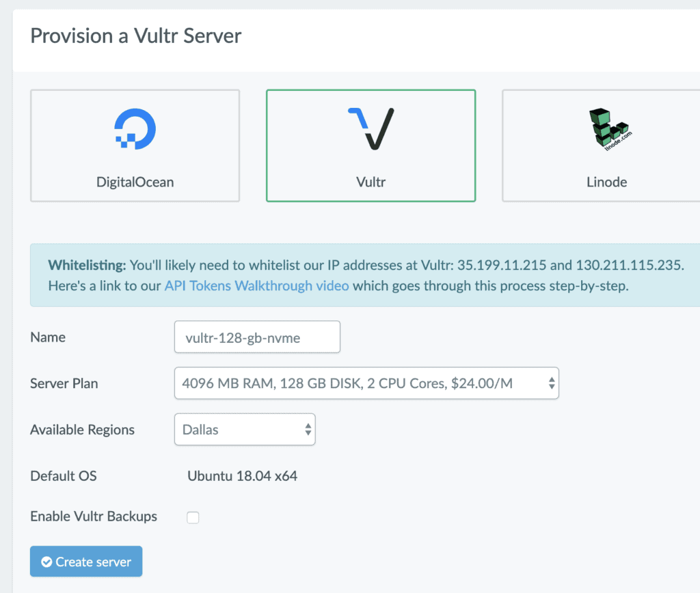Image resolution: width=700 pixels, height=593 pixels.
Task: Click the Create server button
Action: (x=86, y=562)
